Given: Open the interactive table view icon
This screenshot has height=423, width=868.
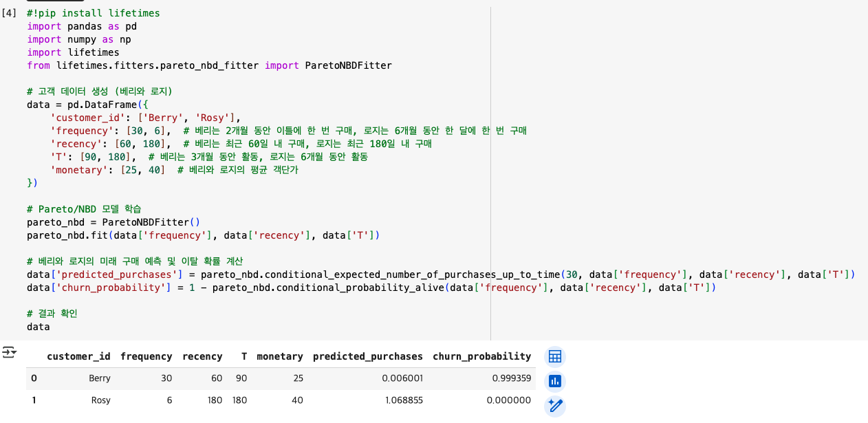Looking at the screenshot, I should (555, 356).
